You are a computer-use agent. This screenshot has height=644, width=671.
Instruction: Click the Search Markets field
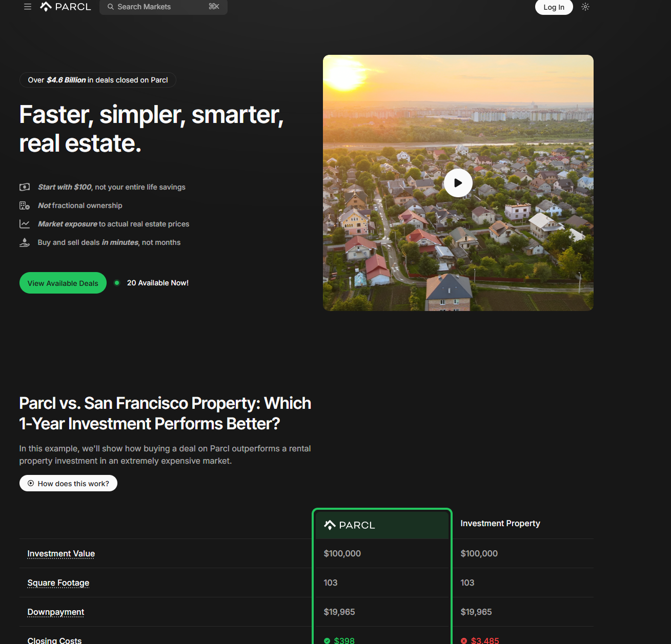pos(164,7)
